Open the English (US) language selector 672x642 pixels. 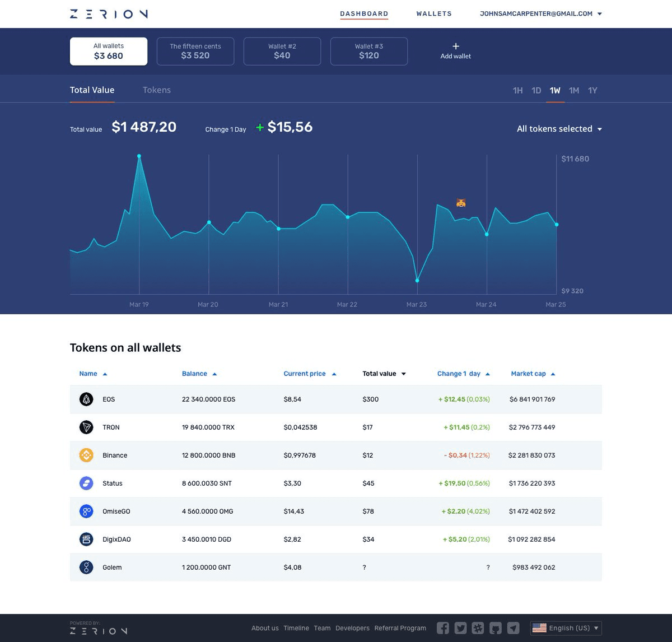click(x=566, y=628)
